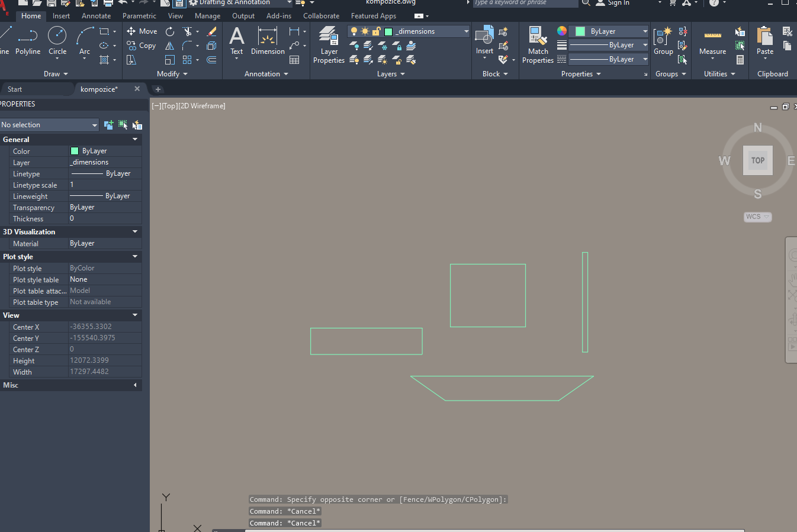Click the Match Properties tool
Screen dimensions: 797x532
[x=538, y=44]
